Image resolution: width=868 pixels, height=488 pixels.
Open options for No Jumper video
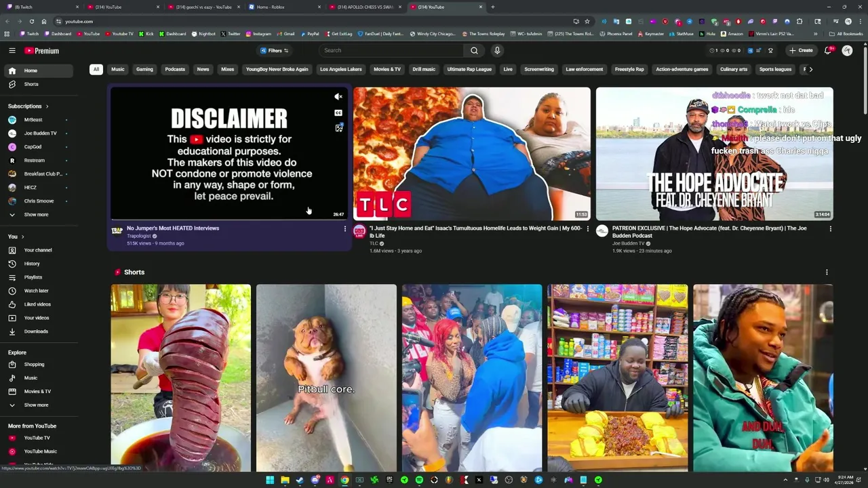(344, 229)
